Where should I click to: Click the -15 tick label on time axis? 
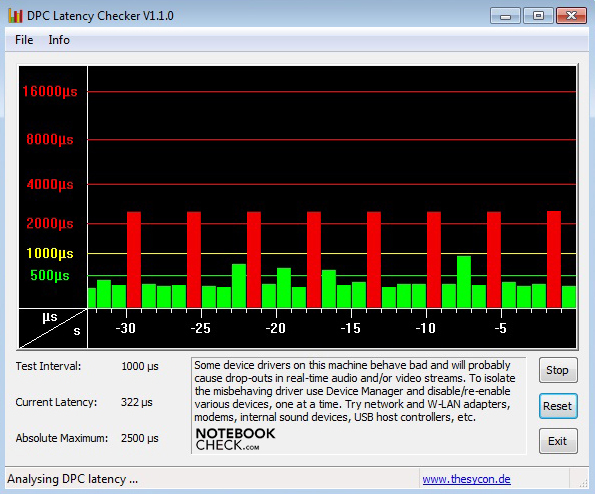[350, 328]
